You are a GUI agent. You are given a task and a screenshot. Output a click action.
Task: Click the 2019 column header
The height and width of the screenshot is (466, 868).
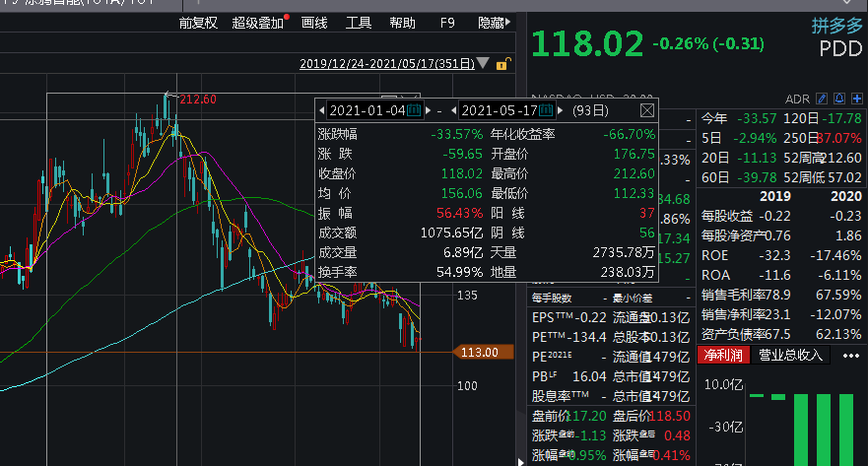(x=775, y=196)
